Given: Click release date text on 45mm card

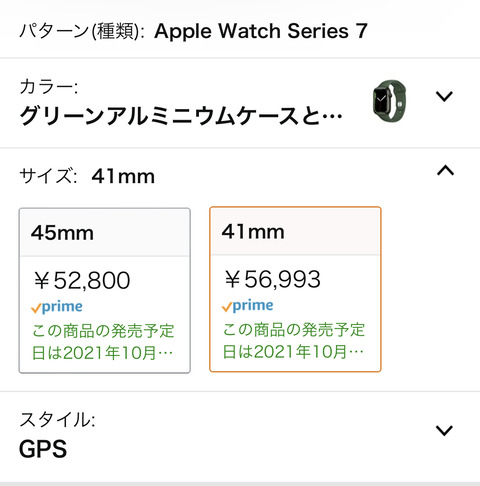Looking at the screenshot, I should (103, 342).
